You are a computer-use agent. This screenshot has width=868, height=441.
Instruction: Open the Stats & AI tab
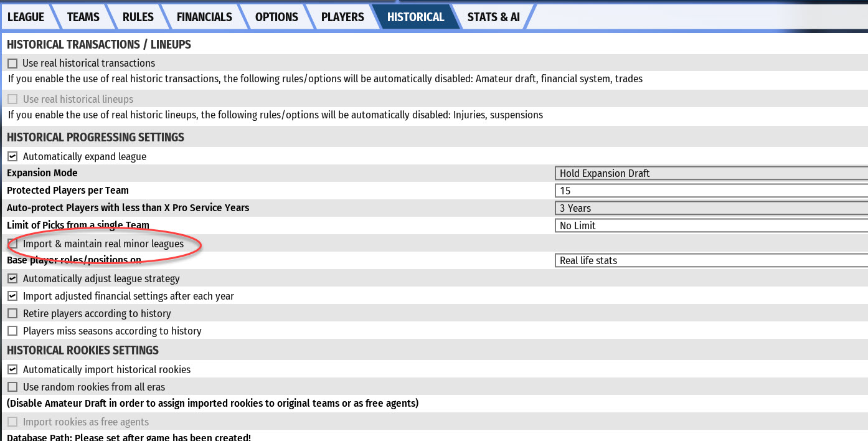point(493,17)
